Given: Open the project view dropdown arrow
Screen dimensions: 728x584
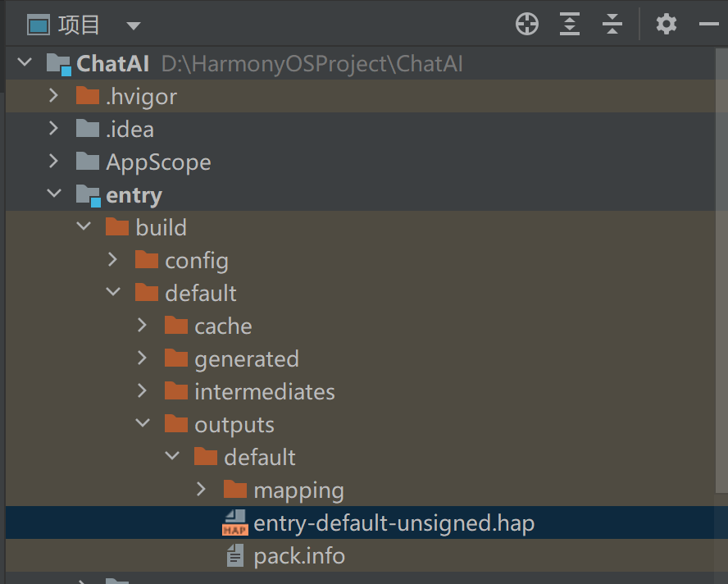Looking at the screenshot, I should 134,25.
